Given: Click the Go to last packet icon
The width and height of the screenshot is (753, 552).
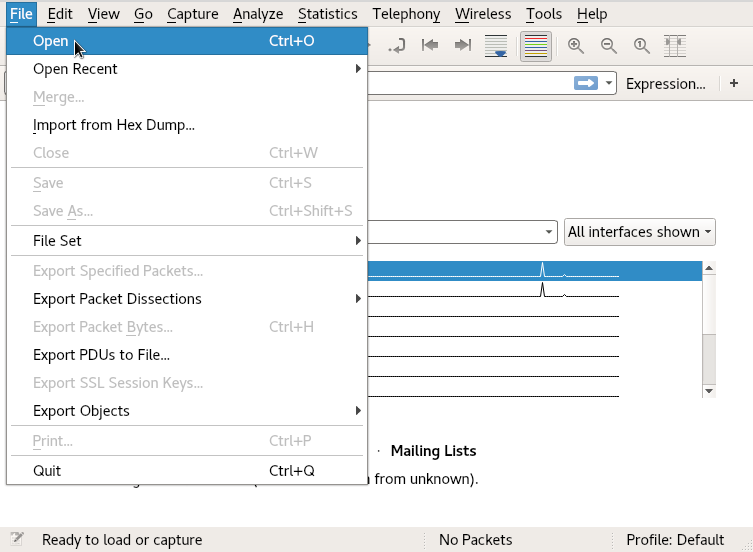Looking at the screenshot, I should 463,46.
